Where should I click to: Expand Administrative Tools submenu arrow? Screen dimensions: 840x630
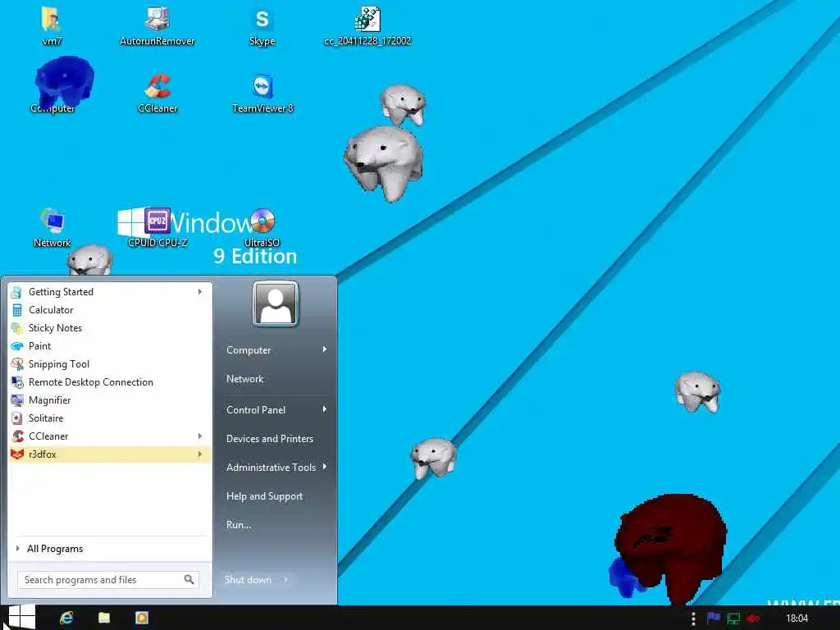(325, 467)
